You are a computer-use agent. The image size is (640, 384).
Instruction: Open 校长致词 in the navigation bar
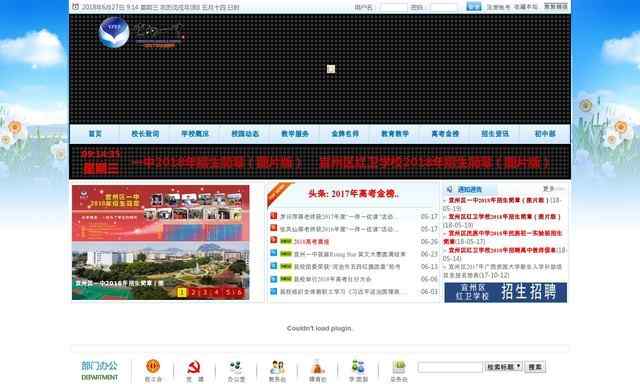tap(145, 133)
